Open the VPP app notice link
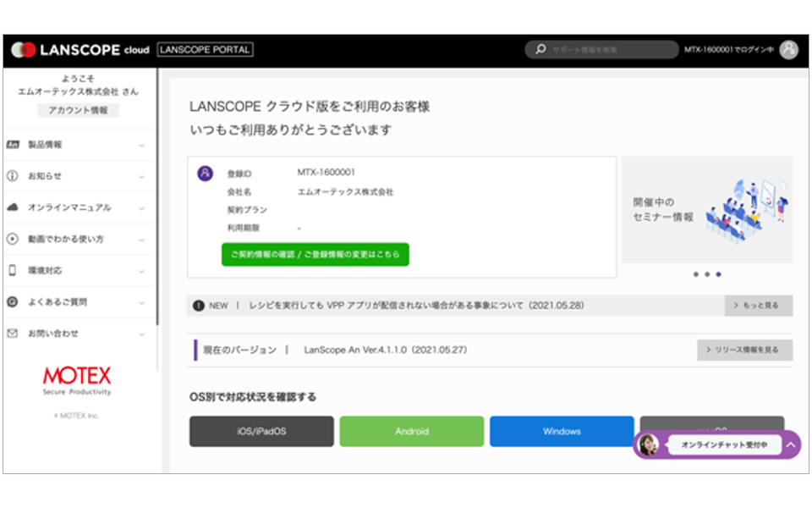 pyautogui.click(x=416, y=306)
